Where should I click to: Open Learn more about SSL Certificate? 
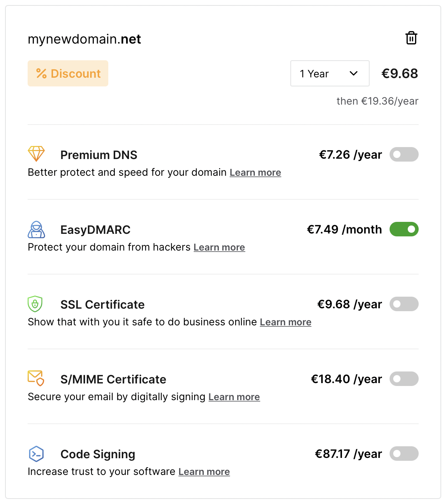click(285, 322)
